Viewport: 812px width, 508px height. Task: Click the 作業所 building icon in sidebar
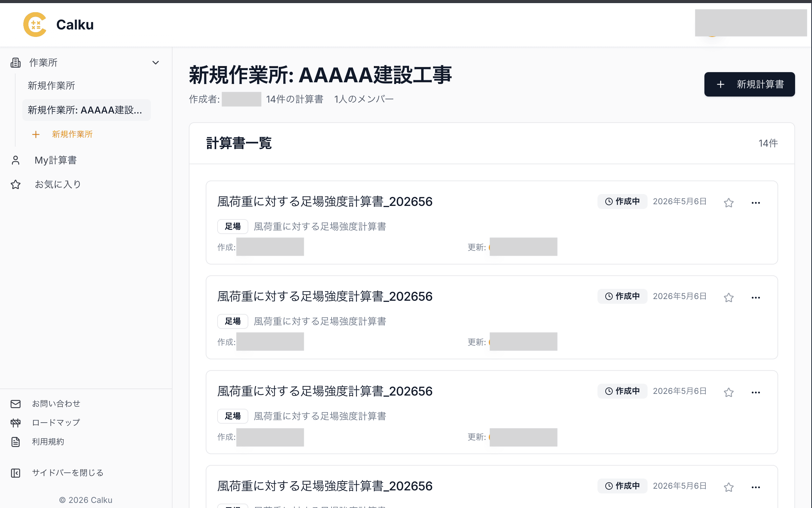coord(16,63)
